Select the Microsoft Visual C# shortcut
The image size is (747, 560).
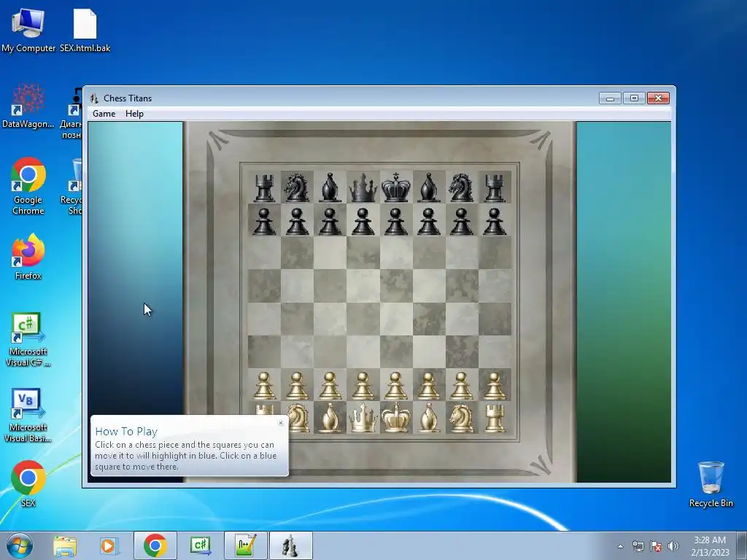click(x=28, y=340)
